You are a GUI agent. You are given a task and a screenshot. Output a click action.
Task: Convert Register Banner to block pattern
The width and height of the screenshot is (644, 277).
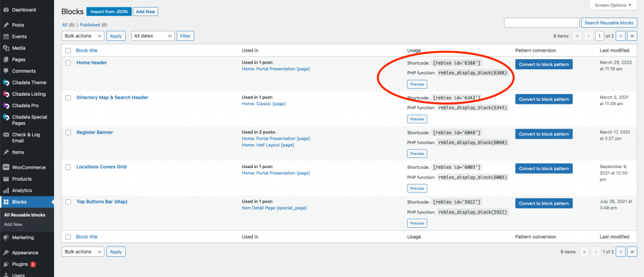coord(544,134)
